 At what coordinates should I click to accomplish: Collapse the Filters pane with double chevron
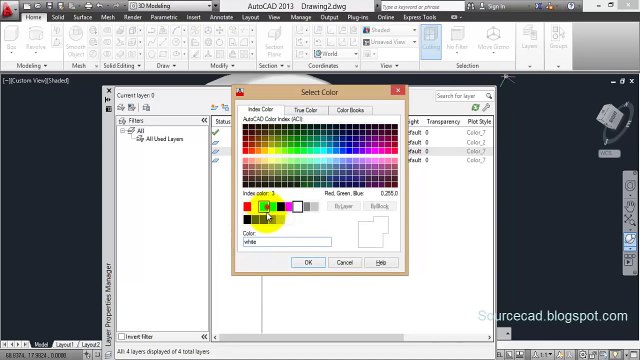coord(204,120)
